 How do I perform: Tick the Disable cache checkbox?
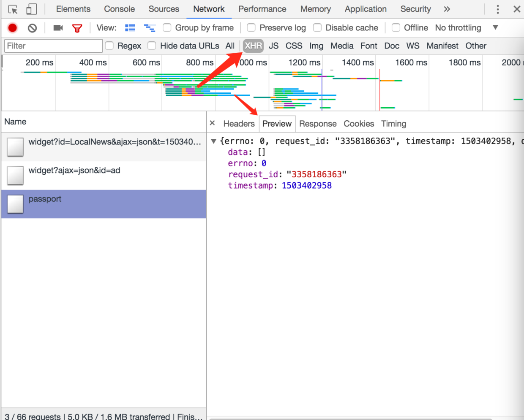[317, 27]
